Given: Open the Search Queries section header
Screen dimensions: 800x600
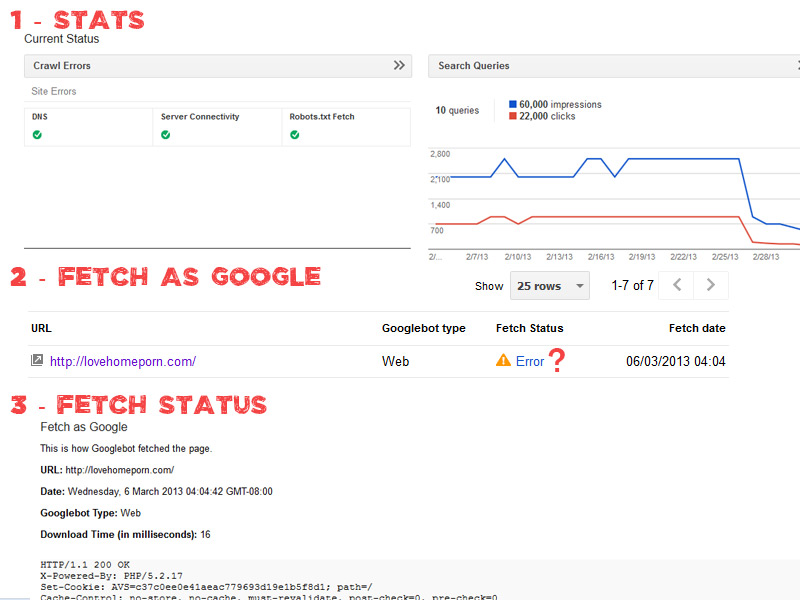Looking at the screenshot, I should (614, 66).
